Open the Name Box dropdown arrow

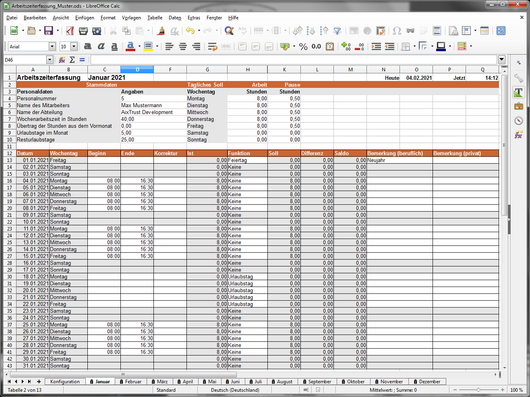coord(50,60)
